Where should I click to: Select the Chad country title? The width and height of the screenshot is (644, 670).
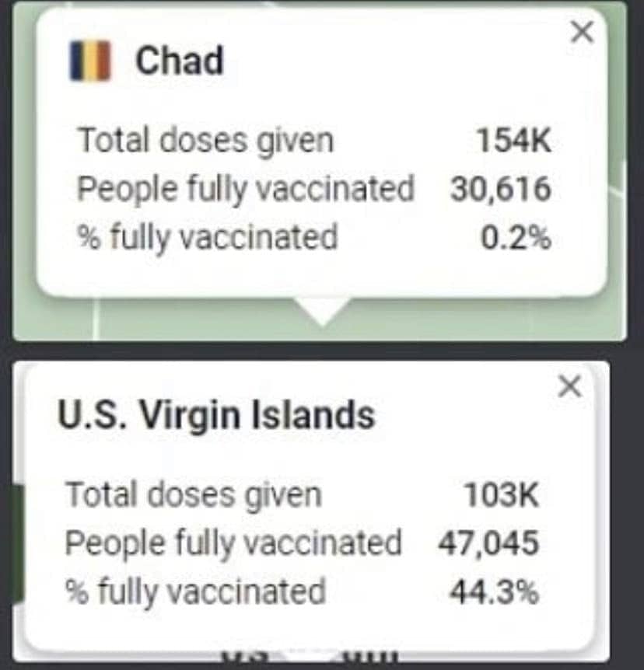180,61
